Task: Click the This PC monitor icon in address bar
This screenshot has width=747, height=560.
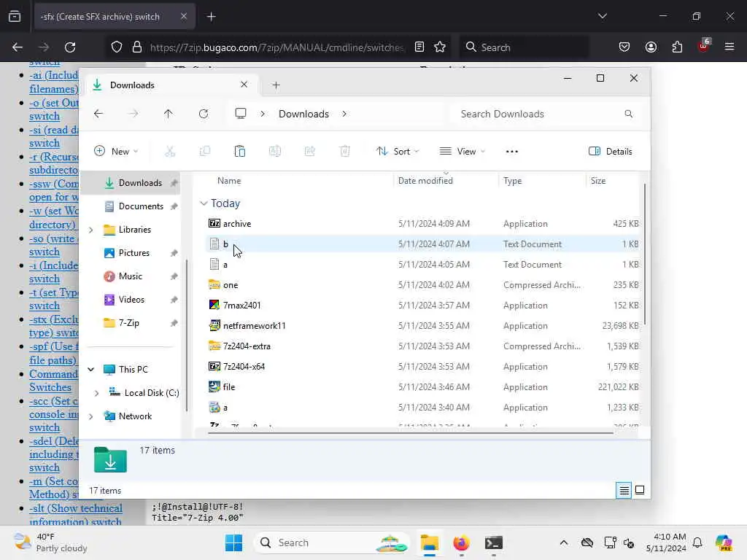Action: 241,114
